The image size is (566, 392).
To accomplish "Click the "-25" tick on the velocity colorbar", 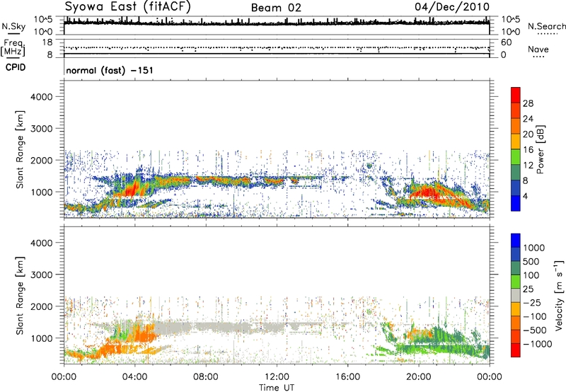I will click(x=532, y=302).
